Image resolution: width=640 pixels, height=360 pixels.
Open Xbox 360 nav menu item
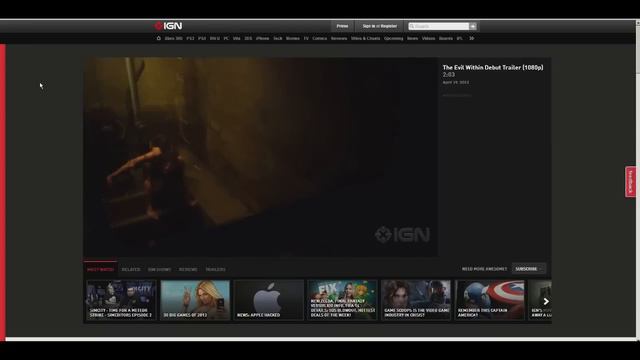[x=173, y=38]
